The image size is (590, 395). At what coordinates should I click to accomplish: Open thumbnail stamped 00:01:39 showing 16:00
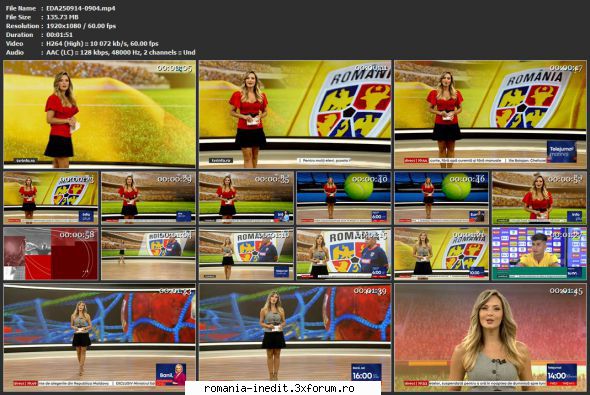point(295,337)
